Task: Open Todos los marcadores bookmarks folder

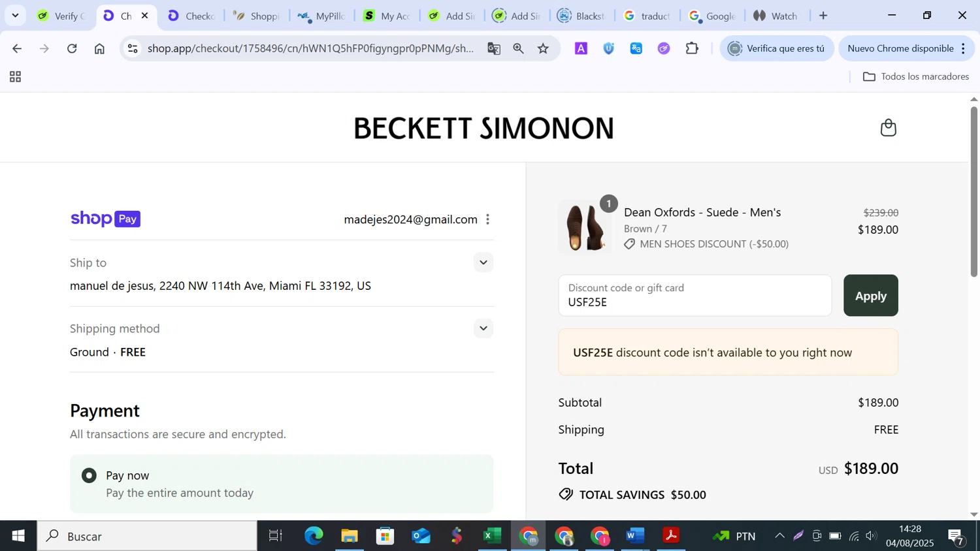Action: 916,77
